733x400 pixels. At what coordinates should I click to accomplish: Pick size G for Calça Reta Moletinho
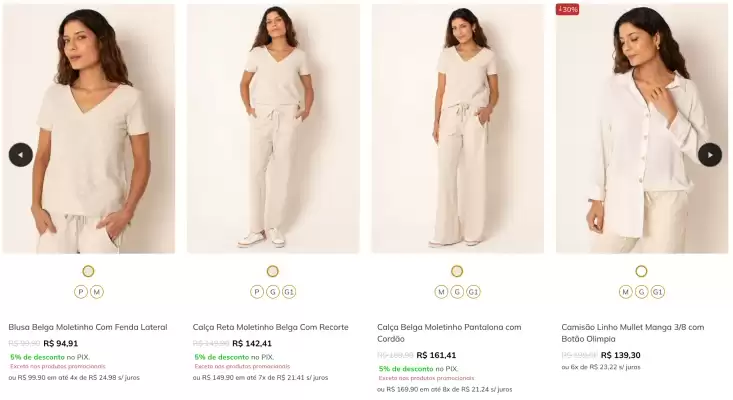tap(273, 292)
